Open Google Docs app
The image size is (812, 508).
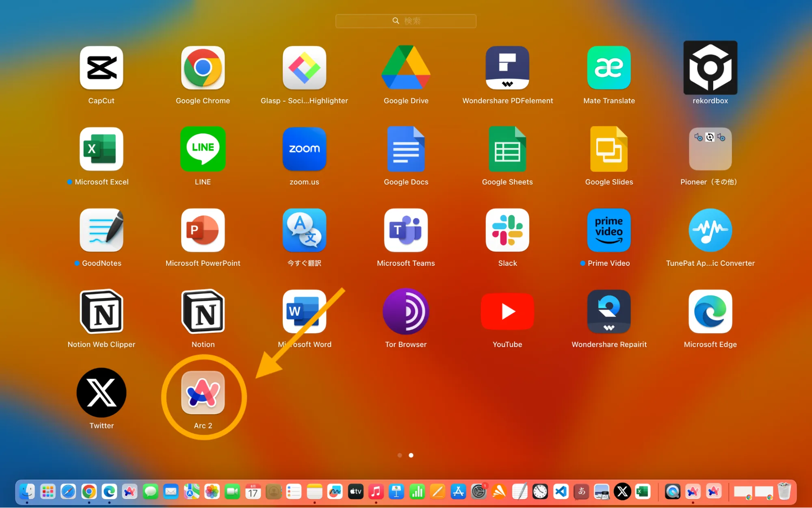(x=406, y=149)
